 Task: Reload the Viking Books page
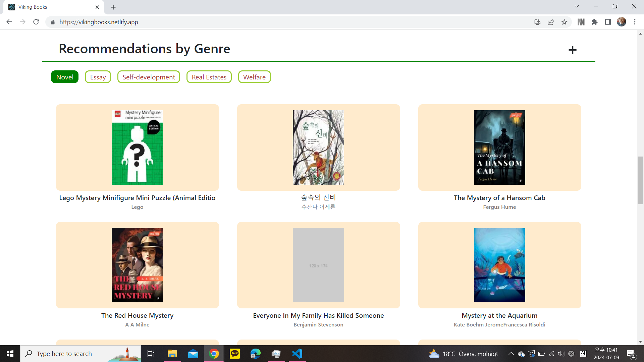[36, 22]
